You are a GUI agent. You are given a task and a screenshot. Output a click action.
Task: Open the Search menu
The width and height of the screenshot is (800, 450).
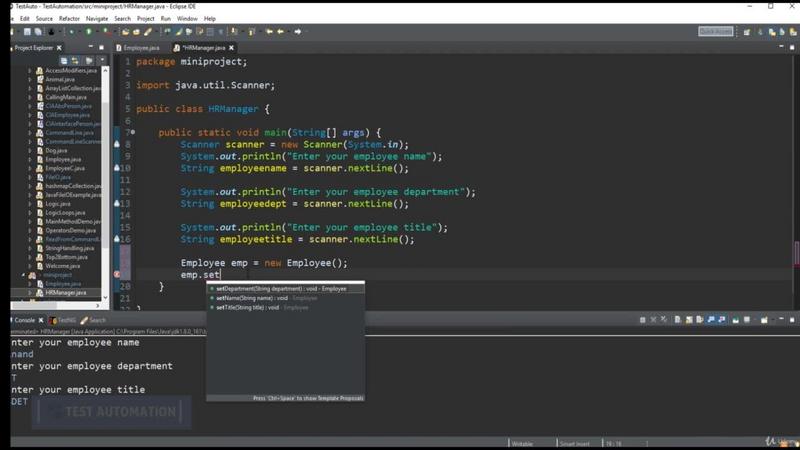[122, 18]
